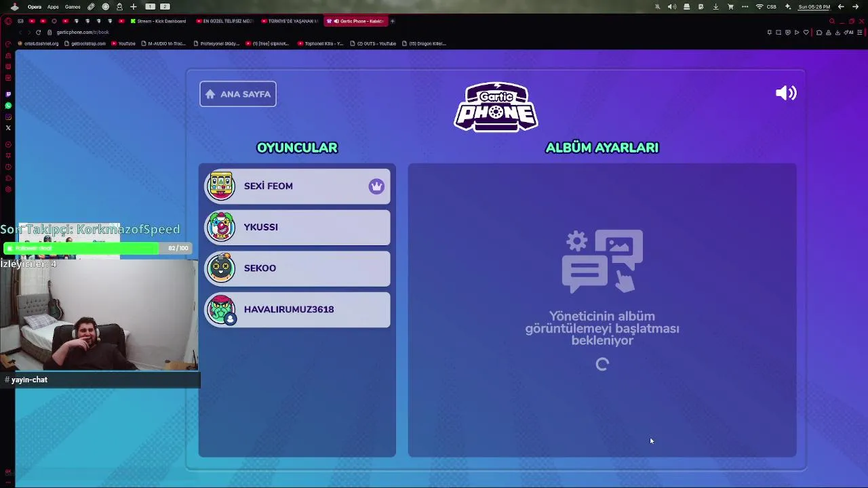Open Twitch in Opera sidebar

[8, 94]
